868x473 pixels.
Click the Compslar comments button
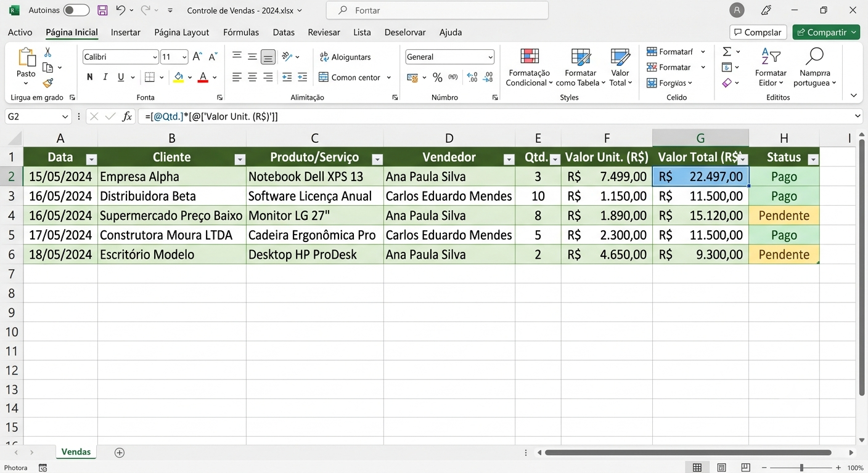[758, 32]
